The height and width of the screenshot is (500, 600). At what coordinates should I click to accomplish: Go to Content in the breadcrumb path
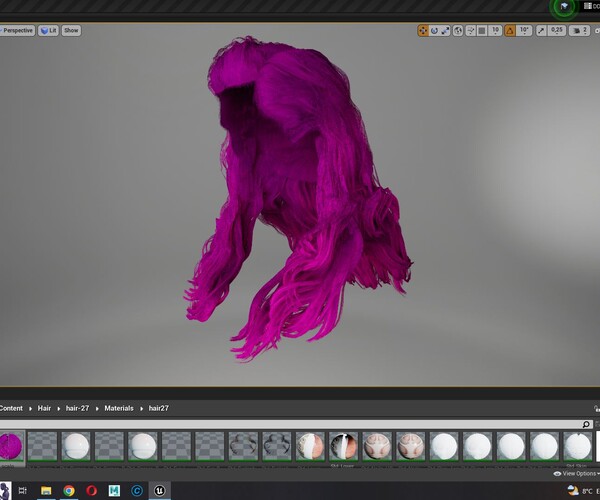tap(11, 408)
